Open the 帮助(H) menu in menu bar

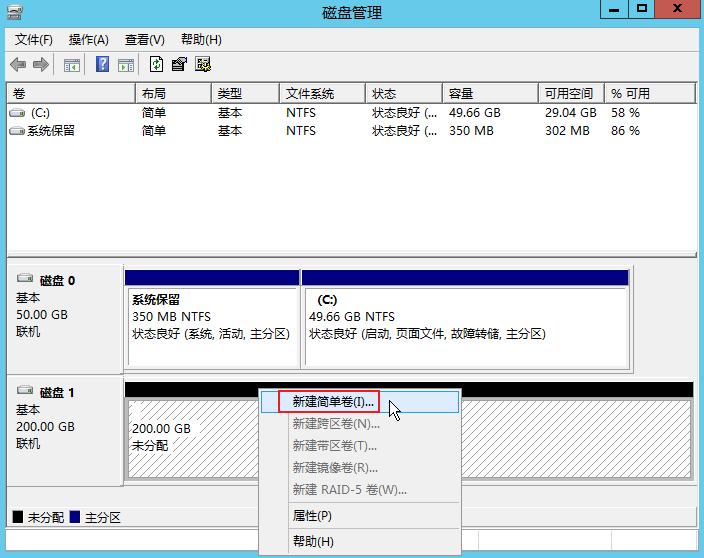[x=201, y=40]
